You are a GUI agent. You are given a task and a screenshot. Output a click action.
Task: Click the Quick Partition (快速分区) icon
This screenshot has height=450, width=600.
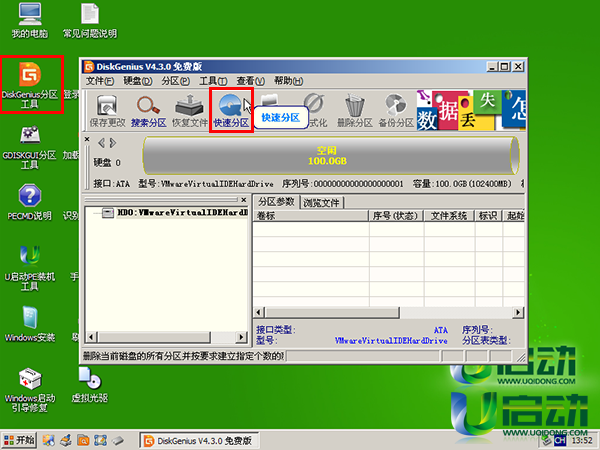[x=231, y=111]
